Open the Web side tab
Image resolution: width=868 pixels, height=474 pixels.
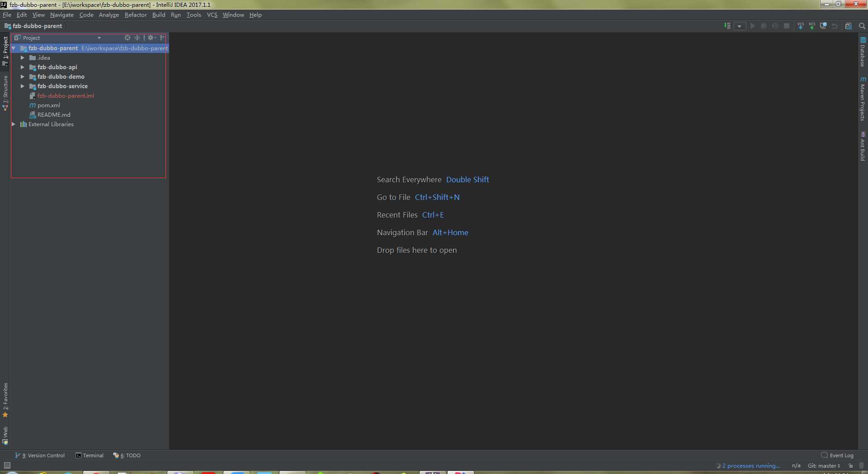pos(5,436)
